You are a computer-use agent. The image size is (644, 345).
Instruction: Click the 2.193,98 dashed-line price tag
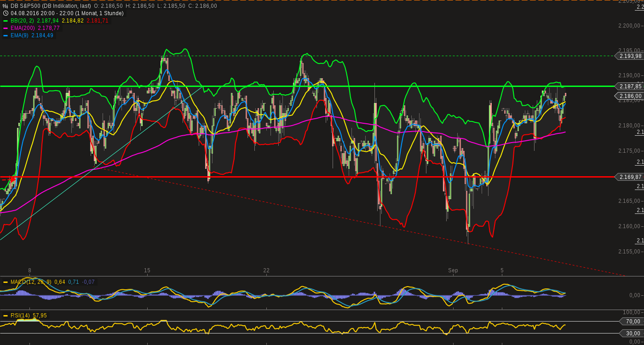pos(630,56)
